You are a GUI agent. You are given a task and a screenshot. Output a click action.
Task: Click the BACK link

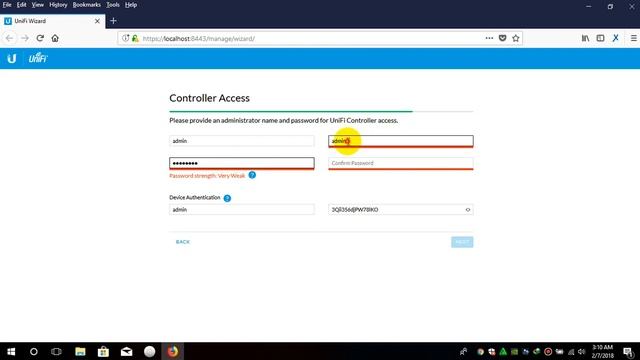[183, 242]
